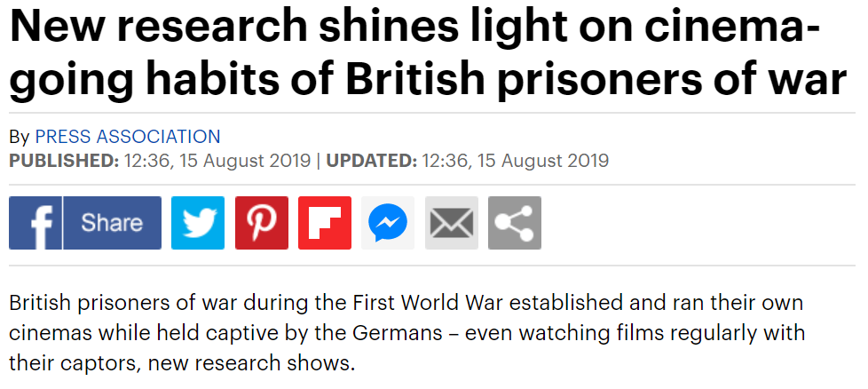
Task: Pin the article with the Pinterest icon
Action: pyautogui.click(x=262, y=223)
